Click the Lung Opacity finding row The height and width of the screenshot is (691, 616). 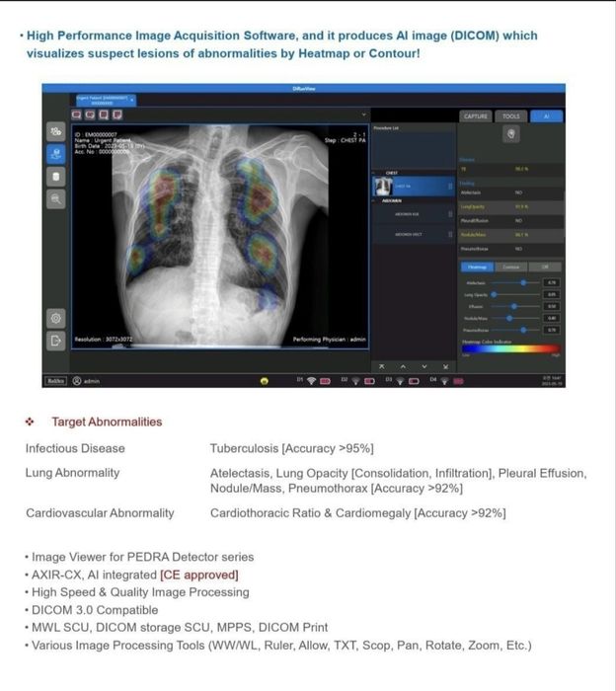point(511,206)
